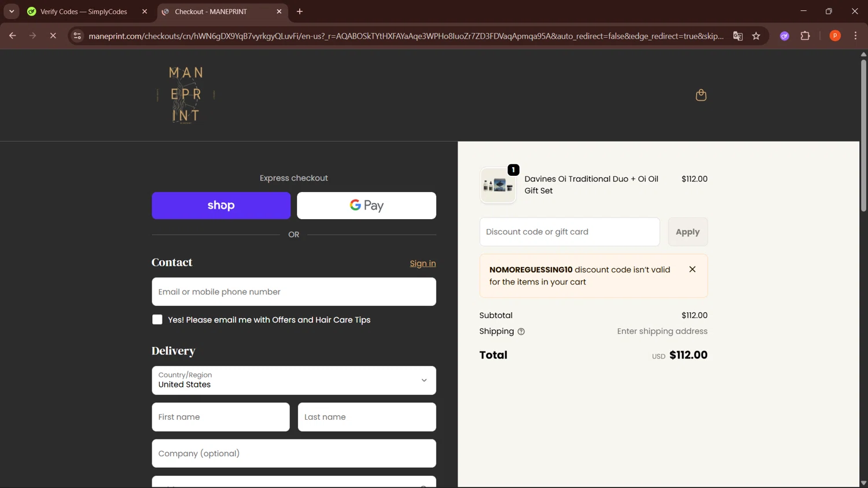The width and height of the screenshot is (868, 488).
Task: Click the Davines gift set product thumbnail
Action: 498,186
